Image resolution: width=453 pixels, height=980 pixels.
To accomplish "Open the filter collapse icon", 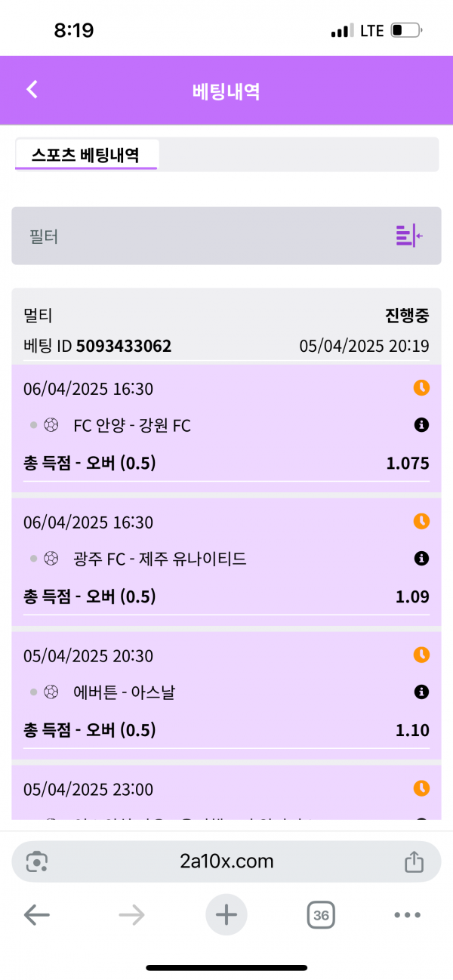I will [408, 236].
